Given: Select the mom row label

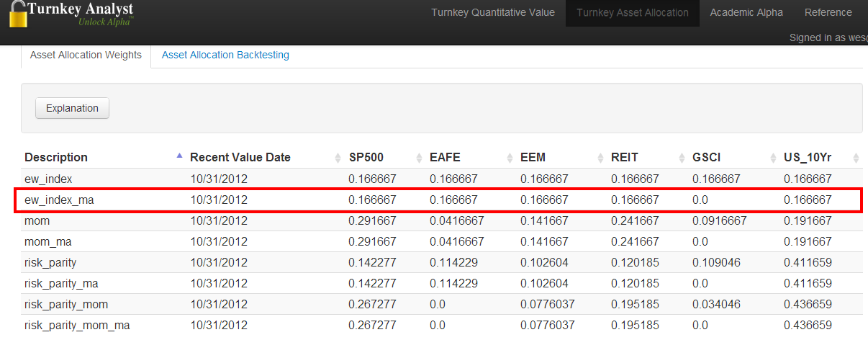Looking at the screenshot, I should click(x=35, y=220).
